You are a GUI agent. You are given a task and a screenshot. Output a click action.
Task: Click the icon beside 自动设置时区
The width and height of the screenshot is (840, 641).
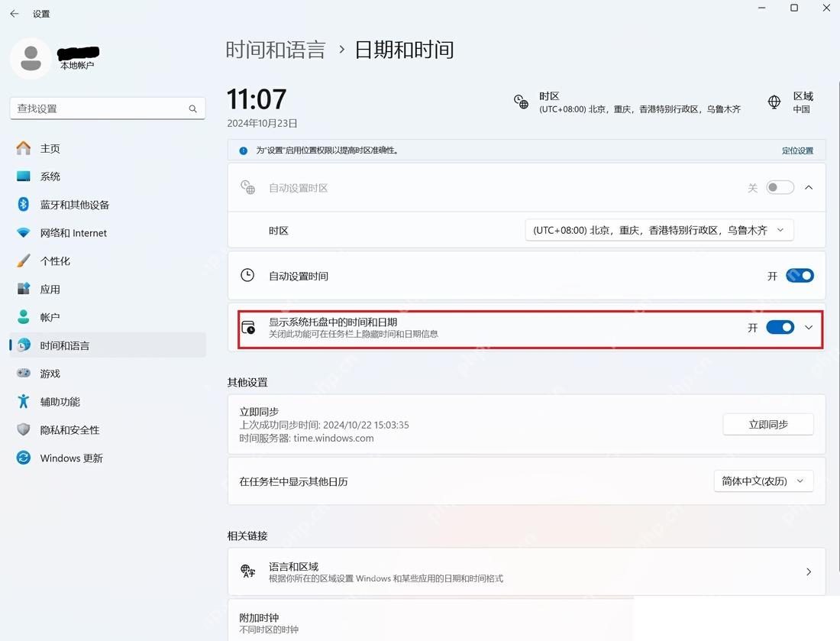tap(247, 187)
